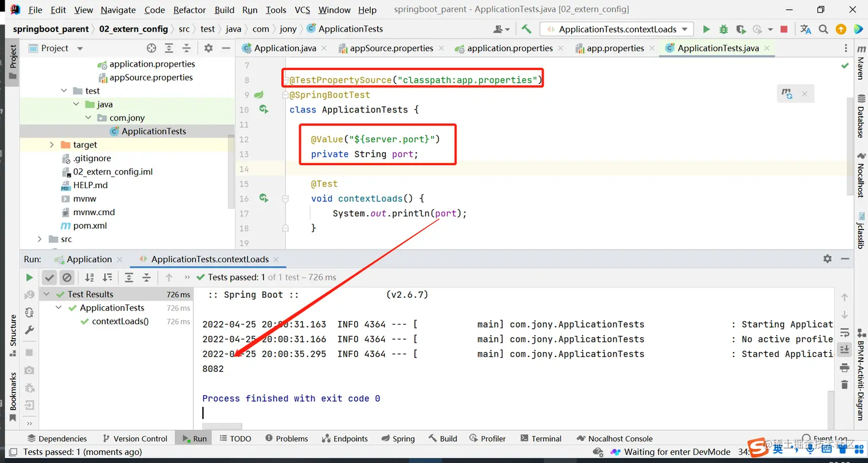
Task: Run ApplicationTests.contextLoads from the main toolbar
Action: pyautogui.click(x=707, y=29)
